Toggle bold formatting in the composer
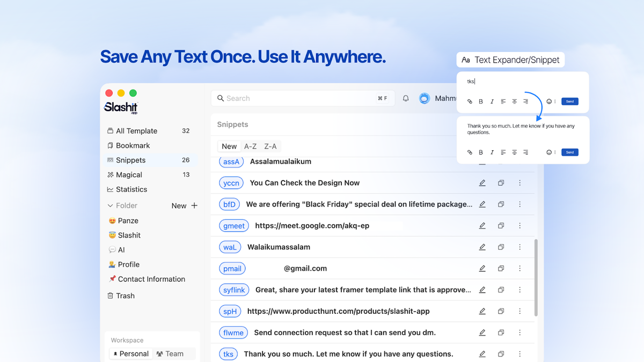The height and width of the screenshot is (362, 644). coord(481,101)
